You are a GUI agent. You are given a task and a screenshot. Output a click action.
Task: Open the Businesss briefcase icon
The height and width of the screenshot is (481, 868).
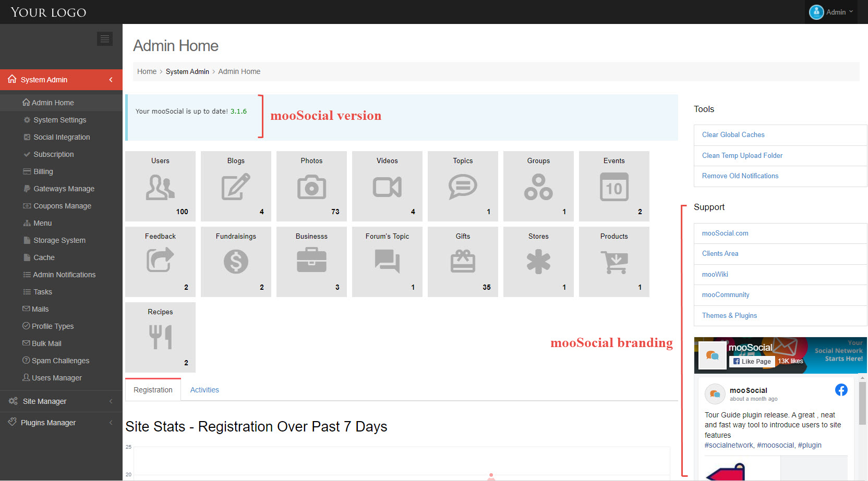311,260
